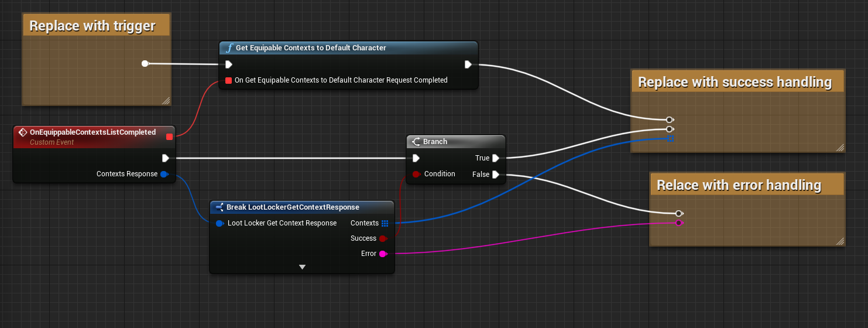Click the magenta Error output pin
Viewport: 868px width, 328px height.
383,254
